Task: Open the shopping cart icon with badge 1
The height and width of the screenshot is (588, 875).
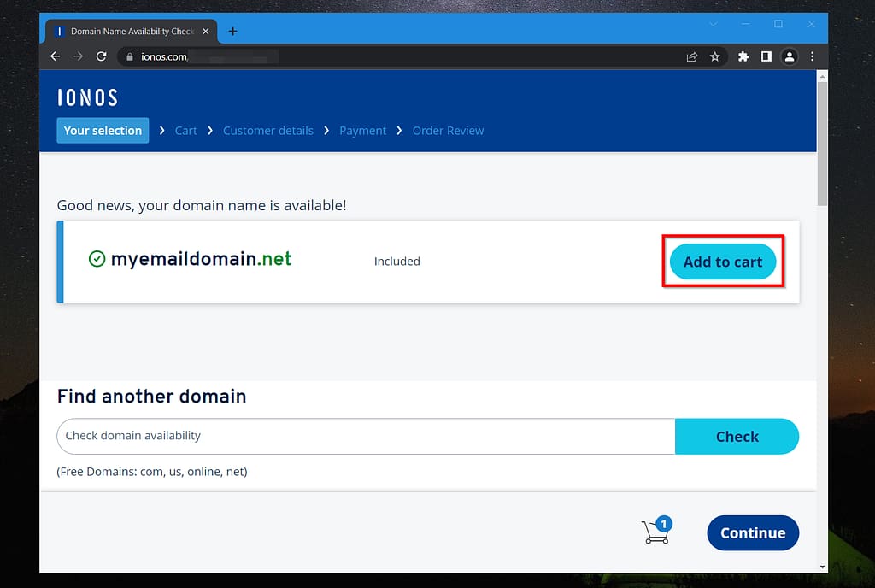Action: [657, 530]
